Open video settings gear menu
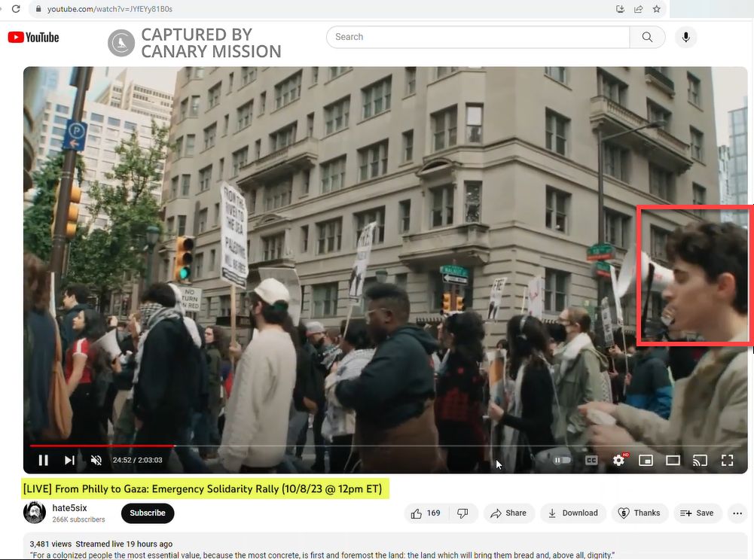Screen dimensions: 754x560 coord(619,460)
